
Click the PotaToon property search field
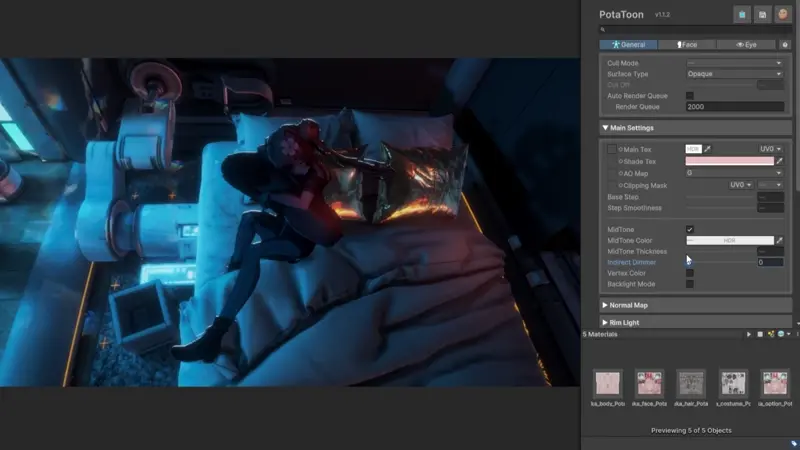point(695,30)
